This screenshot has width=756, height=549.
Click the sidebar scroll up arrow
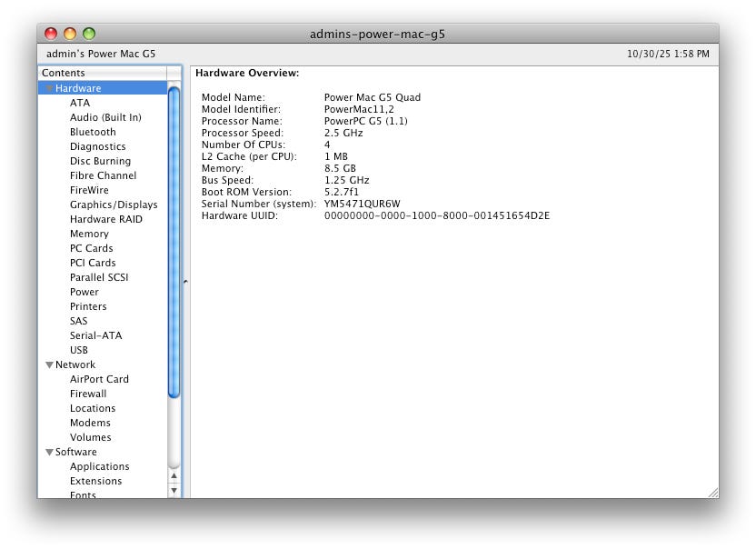174,475
